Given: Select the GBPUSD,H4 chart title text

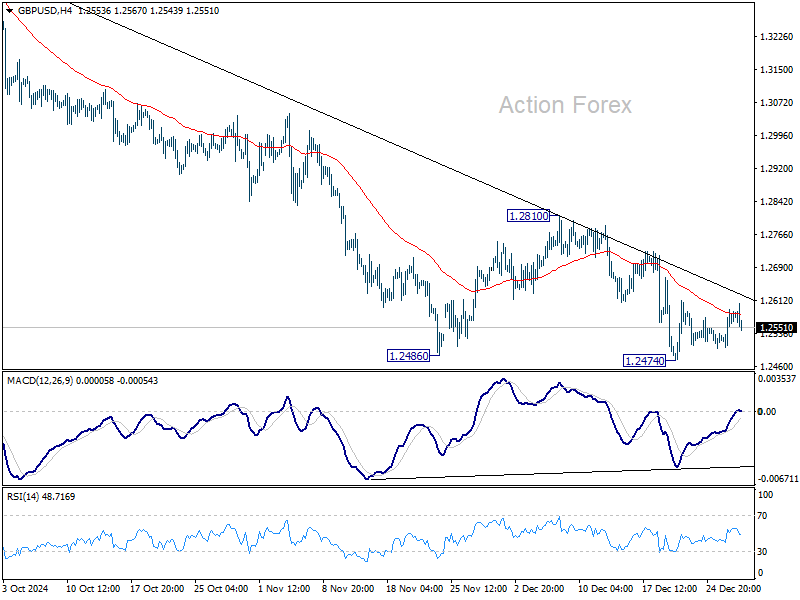Looking at the screenshot, I should pos(45,11).
